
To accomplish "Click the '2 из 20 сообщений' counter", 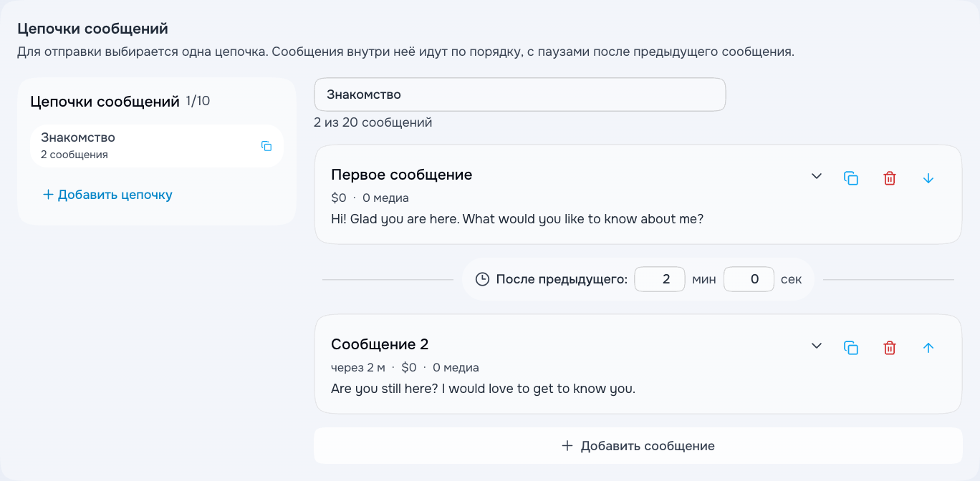I will tap(373, 122).
